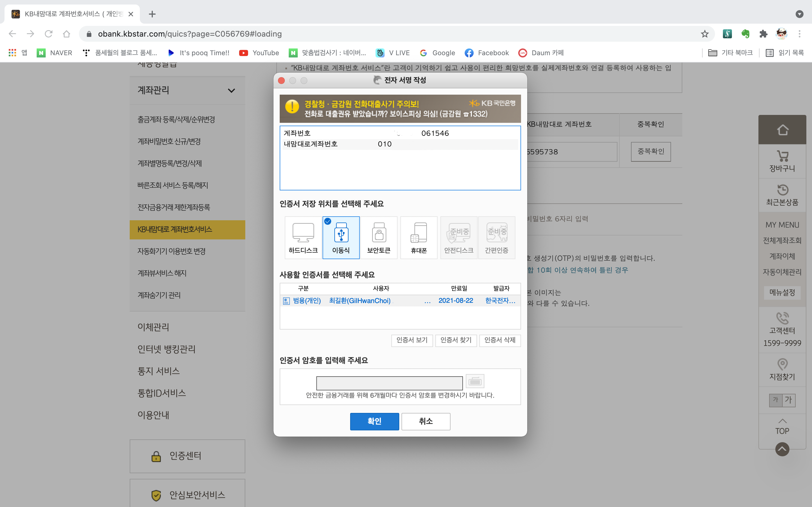Toggle the selected 이동식 storage option
The height and width of the screenshot is (507, 812).
click(x=341, y=237)
